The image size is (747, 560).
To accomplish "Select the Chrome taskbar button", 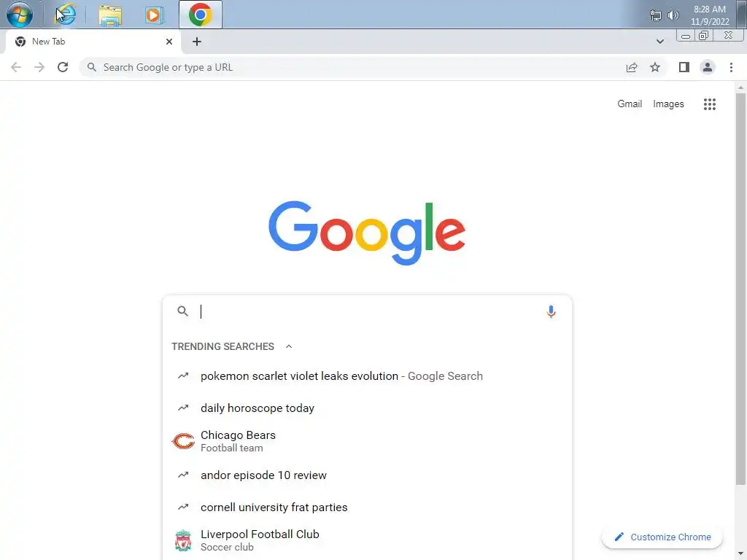I will click(201, 15).
